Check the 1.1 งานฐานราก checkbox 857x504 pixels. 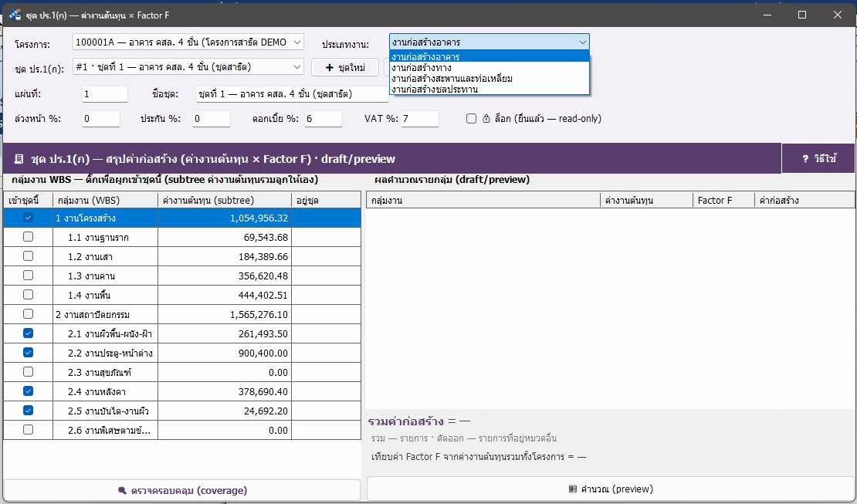point(29,237)
